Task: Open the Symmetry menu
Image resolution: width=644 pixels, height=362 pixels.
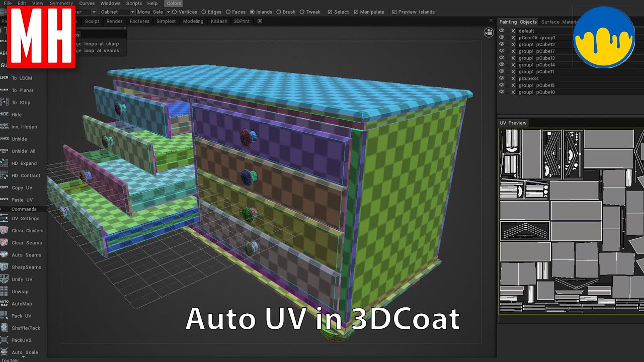Action: pos(61,4)
